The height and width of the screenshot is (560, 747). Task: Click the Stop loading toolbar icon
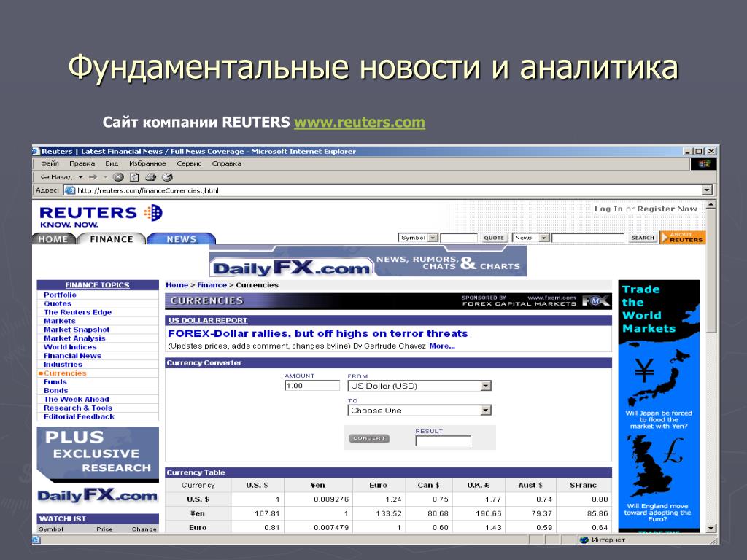118,177
